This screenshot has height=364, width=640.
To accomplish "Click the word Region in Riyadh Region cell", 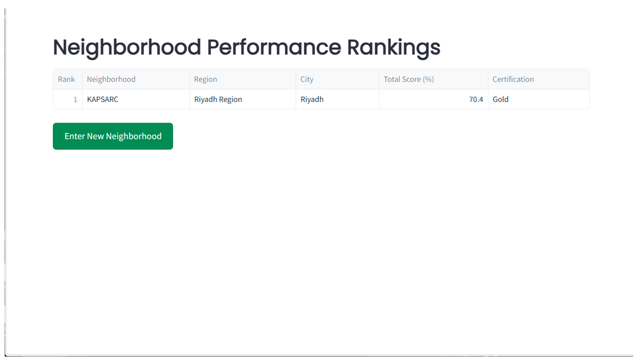I will [230, 99].
